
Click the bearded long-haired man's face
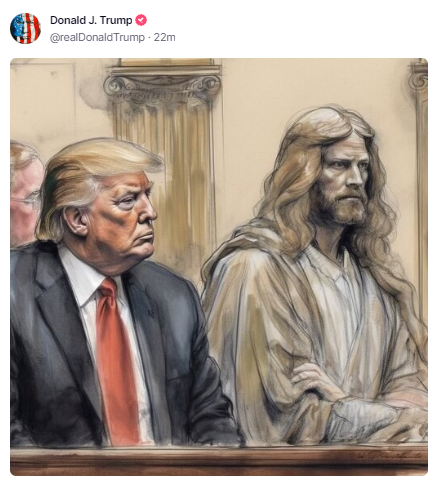345,180
